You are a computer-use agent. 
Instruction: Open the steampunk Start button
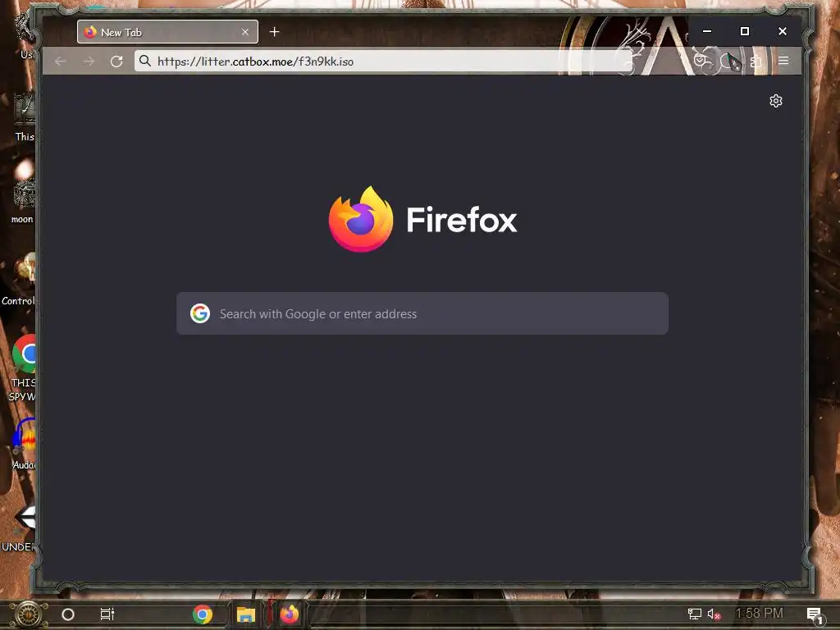tap(29, 614)
